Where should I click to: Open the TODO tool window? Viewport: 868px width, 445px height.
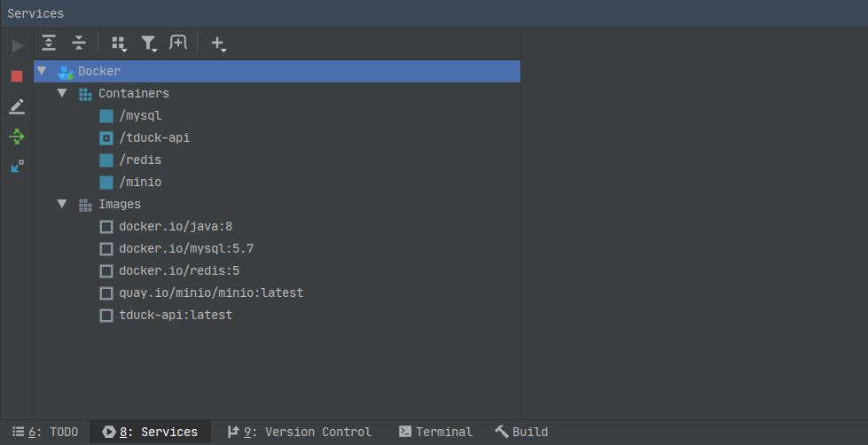(x=45, y=432)
